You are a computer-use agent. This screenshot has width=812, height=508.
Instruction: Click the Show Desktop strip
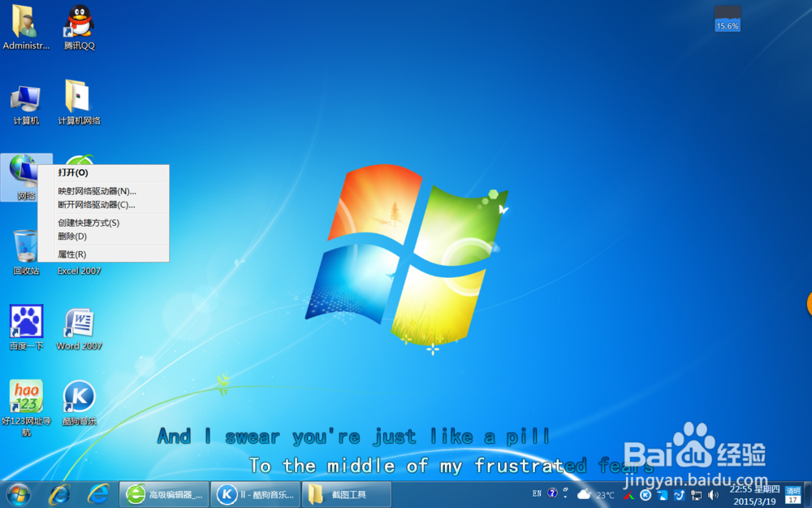[808, 494]
